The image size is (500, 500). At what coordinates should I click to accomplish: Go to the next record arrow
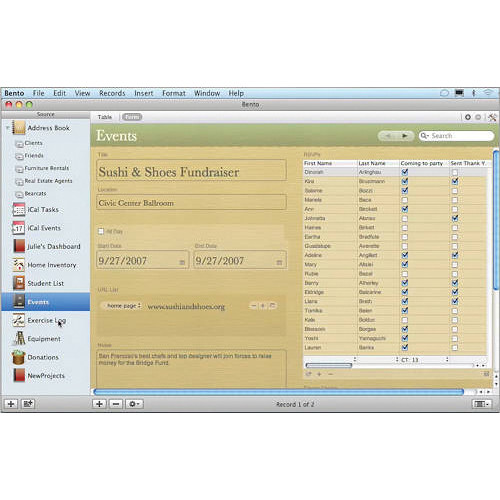(x=405, y=136)
